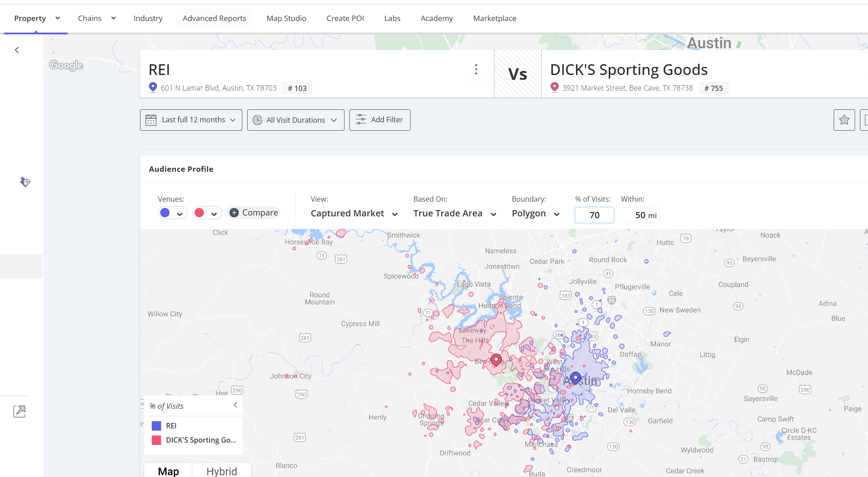Open the Marketplace
Viewport: 868px width, 477px height.
tap(494, 18)
